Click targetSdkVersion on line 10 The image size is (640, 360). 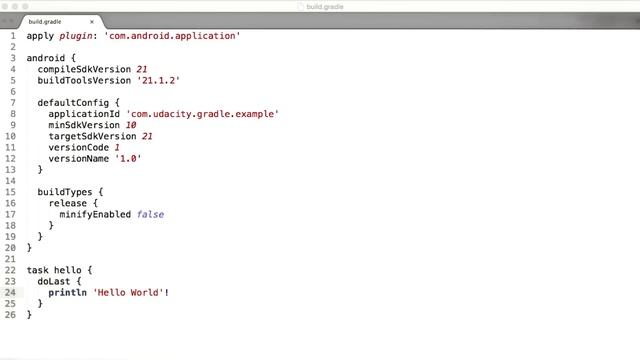click(x=92, y=136)
